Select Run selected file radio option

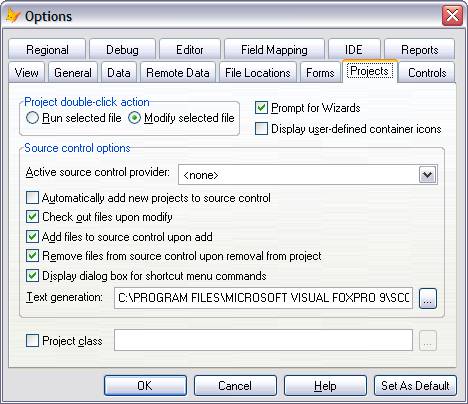(32, 118)
